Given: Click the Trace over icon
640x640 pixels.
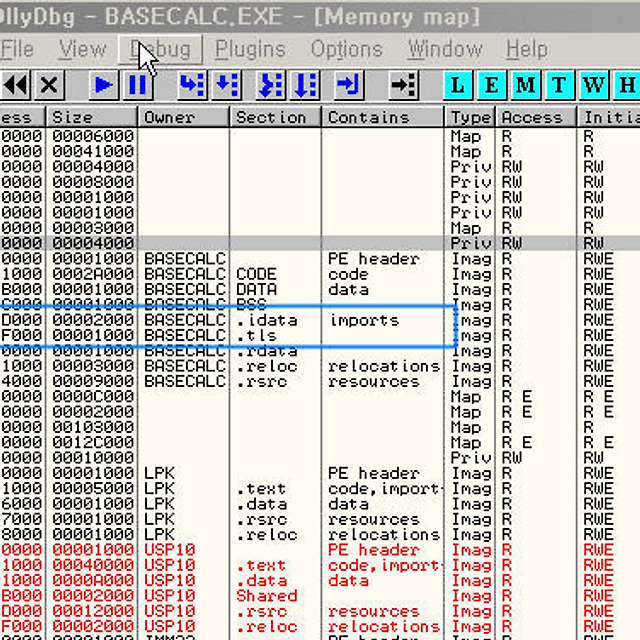Looking at the screenshot, I should point(305,85).
